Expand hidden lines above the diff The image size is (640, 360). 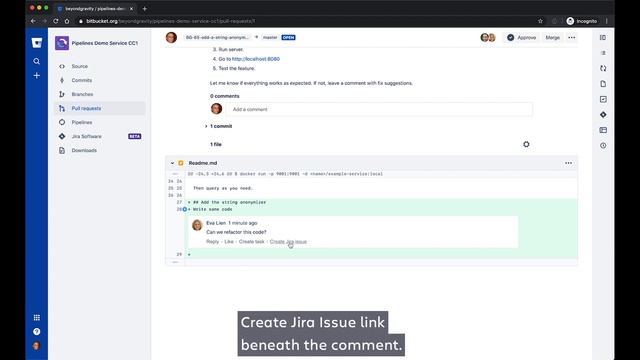click(x=175, y=174)
